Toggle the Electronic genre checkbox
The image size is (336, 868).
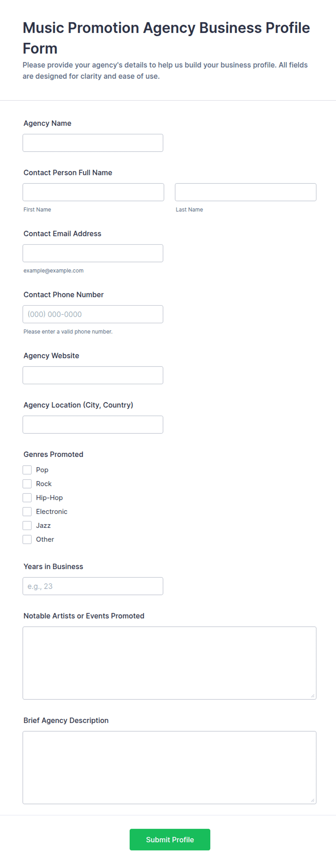(x=27, y=512)
